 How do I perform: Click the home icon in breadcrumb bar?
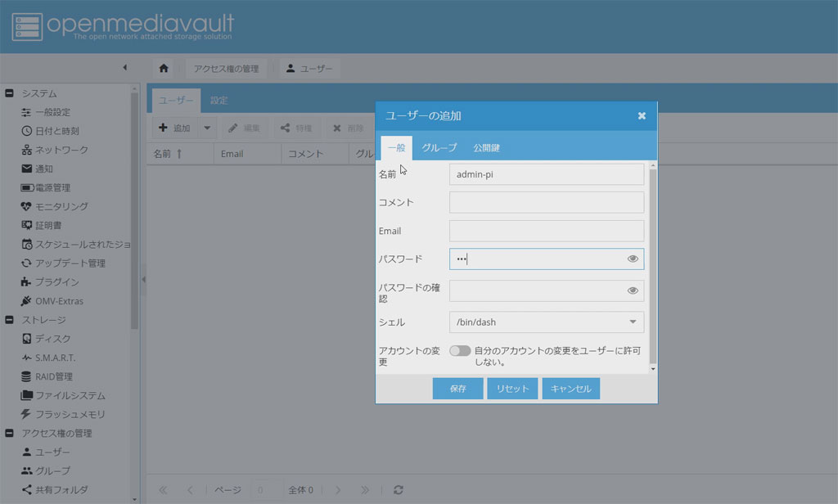pyautogui.click(x=164, y=69)
